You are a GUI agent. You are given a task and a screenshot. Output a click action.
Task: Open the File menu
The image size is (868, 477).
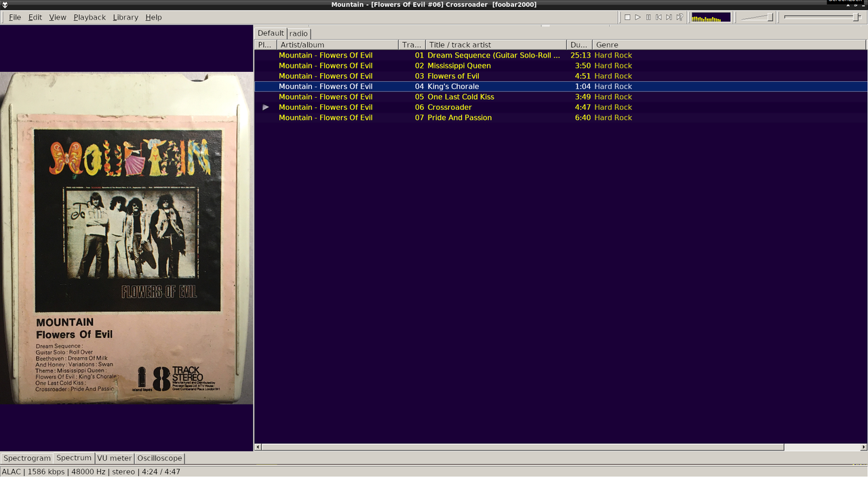point(14,17)
